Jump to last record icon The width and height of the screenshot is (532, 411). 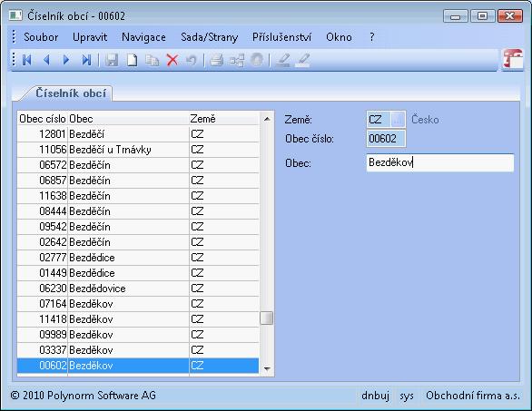(x=86, y=60)
